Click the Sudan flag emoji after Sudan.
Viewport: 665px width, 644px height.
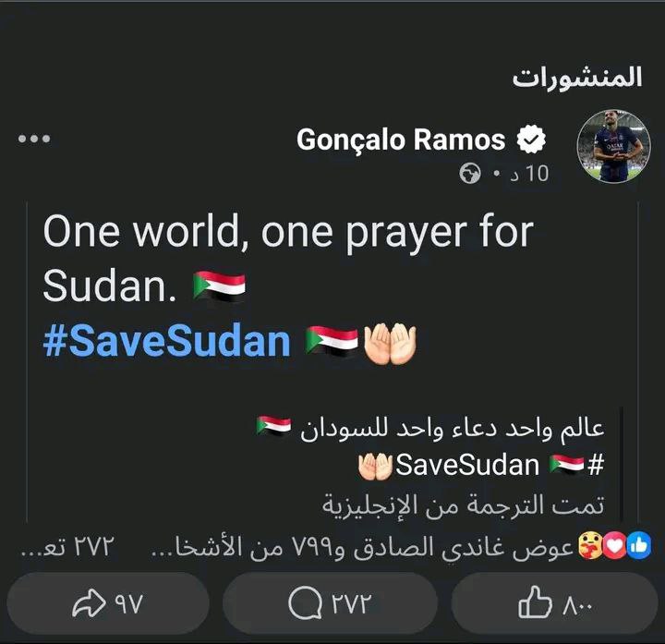click(219, 286)
